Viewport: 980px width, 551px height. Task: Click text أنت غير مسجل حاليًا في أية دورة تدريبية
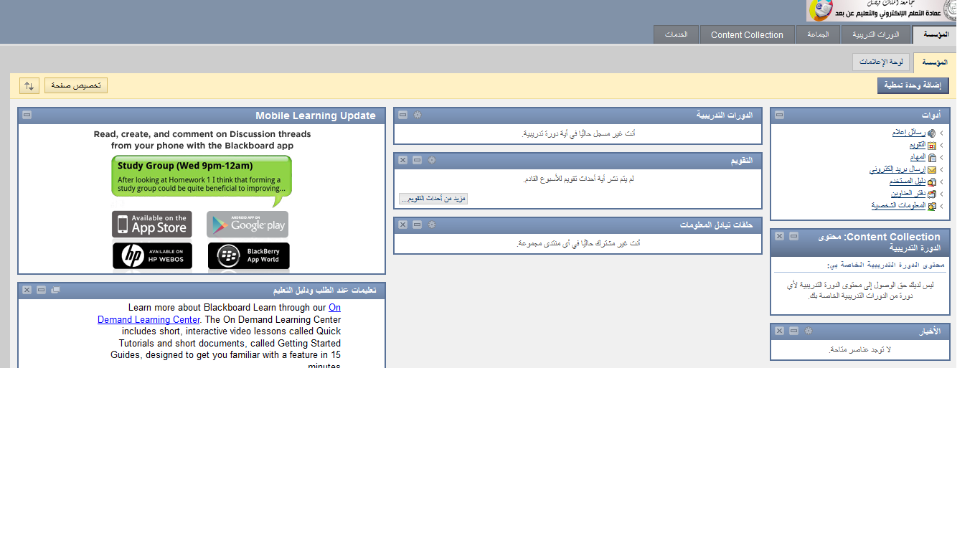[578, 133]
